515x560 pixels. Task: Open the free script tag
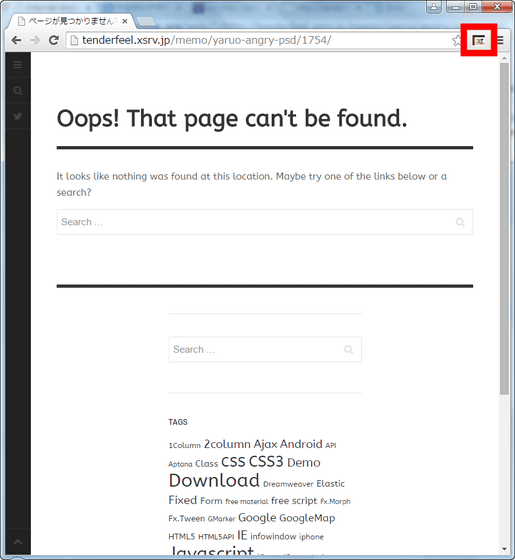294,501
